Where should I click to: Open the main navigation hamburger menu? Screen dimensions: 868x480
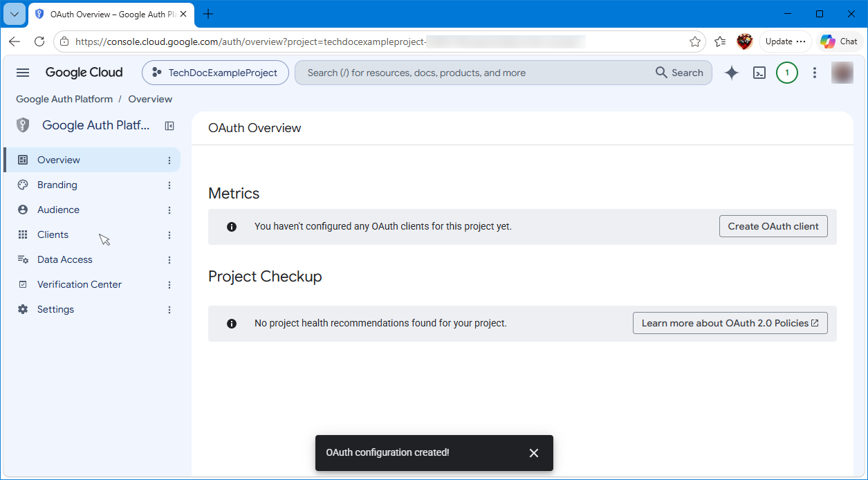[x=23, y=73]
